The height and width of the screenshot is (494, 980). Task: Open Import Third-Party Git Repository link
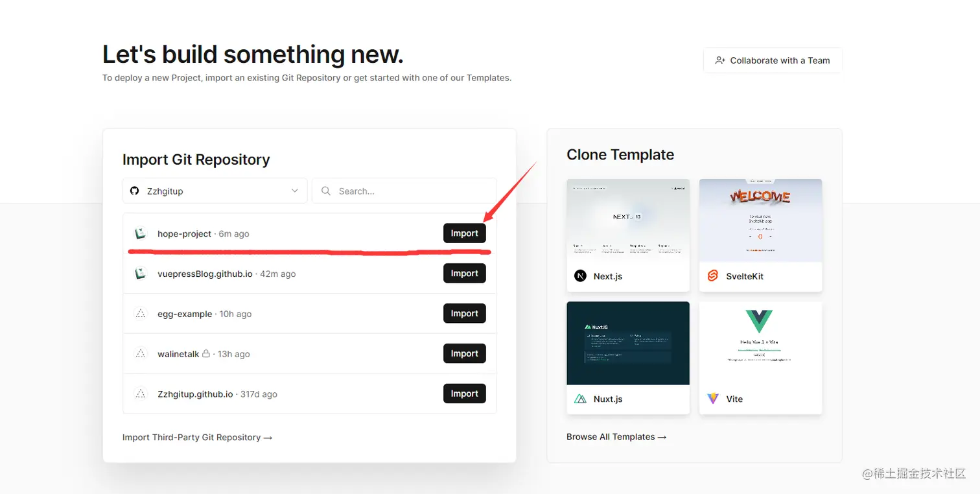click(197, 438)
